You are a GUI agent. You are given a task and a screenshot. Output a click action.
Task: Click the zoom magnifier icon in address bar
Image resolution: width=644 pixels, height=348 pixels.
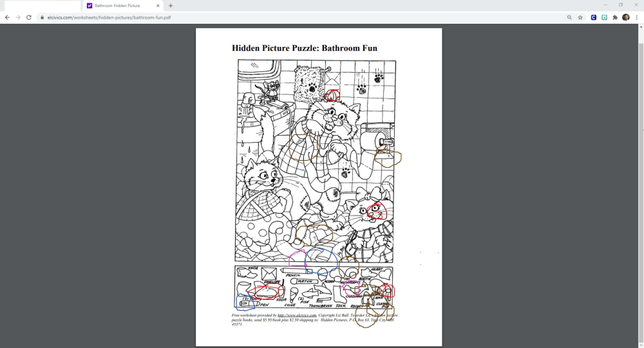point(569,17)
